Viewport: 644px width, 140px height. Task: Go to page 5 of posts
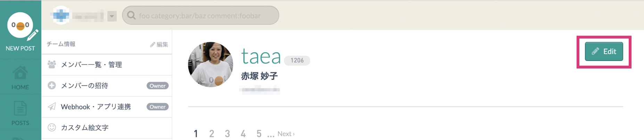pos(259,134)
